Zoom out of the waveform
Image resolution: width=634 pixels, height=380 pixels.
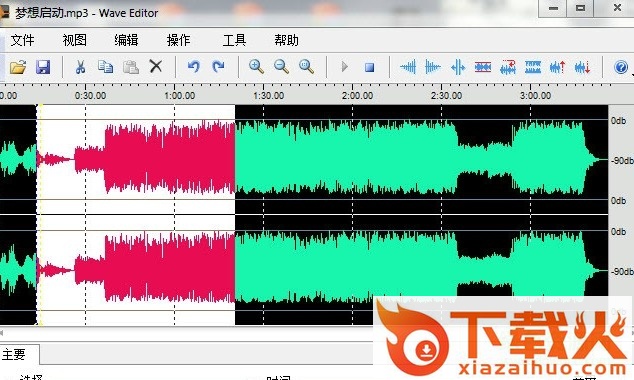pos(281,67)
